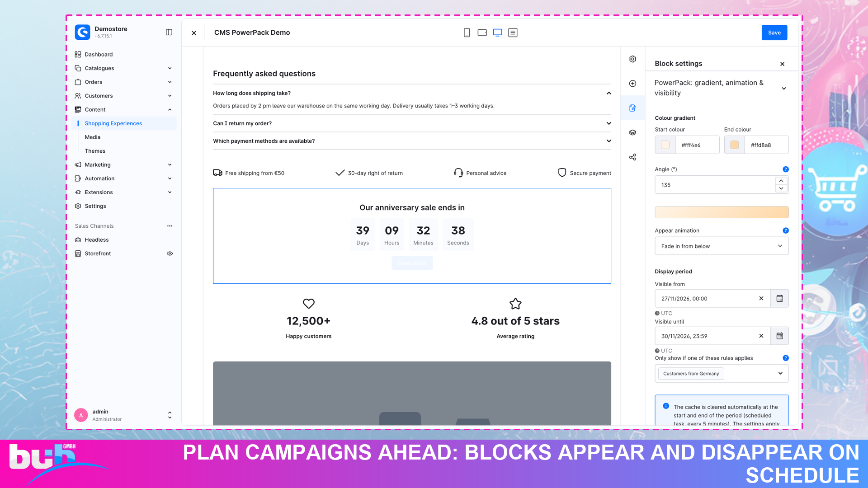Collapse 'How long does shipping take?' question
Viewport: 868px width, 488px height.
(x=412, y=93)
